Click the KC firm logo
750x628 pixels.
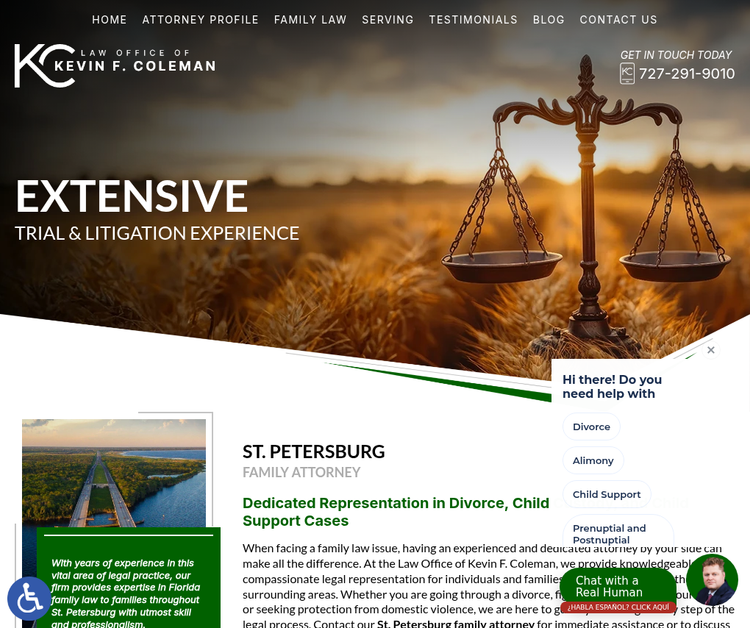tap(115, 66)
